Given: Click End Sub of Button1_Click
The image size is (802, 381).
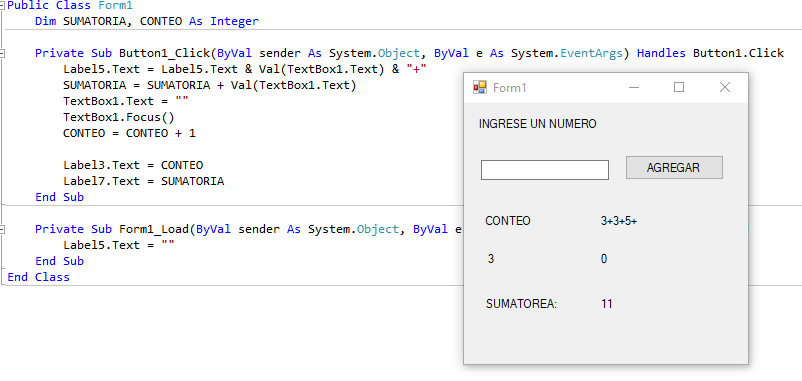Looking at the screenshot, I should click(x=59, y=197).
